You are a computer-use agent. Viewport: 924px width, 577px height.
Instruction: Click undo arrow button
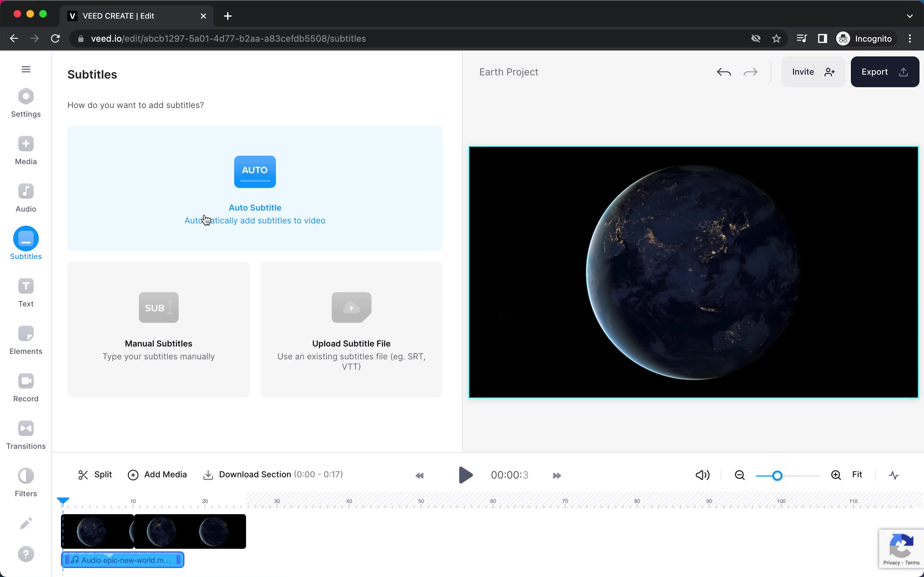coord(724,72)
